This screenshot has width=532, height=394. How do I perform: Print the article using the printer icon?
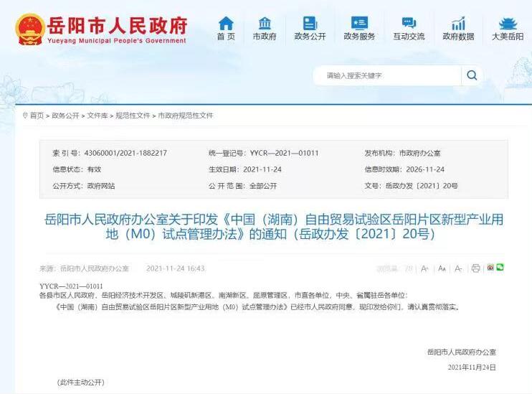[x=475, y=268]
